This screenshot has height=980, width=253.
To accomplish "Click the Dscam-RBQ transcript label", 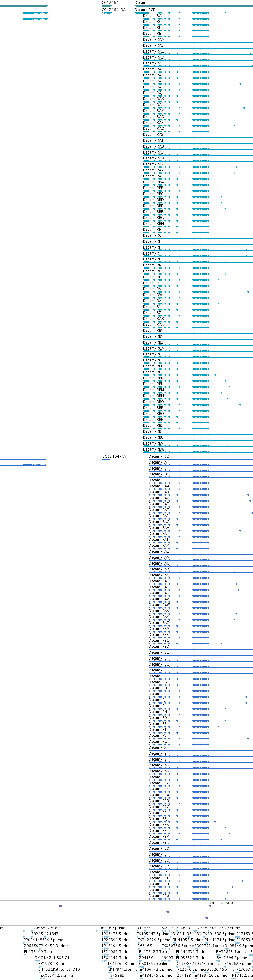I will coord(153,414).
